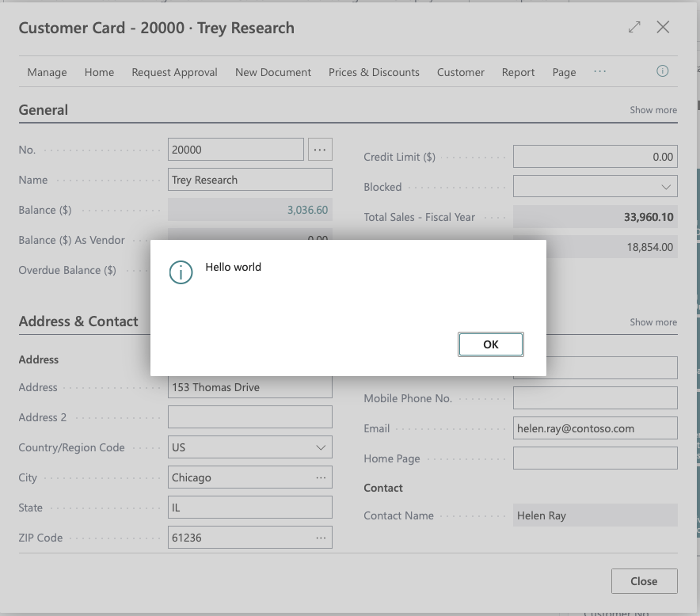
Task: Click the ZIP Code lookup ellipsis
Action: pyautogui.click(x=321, y=538)
